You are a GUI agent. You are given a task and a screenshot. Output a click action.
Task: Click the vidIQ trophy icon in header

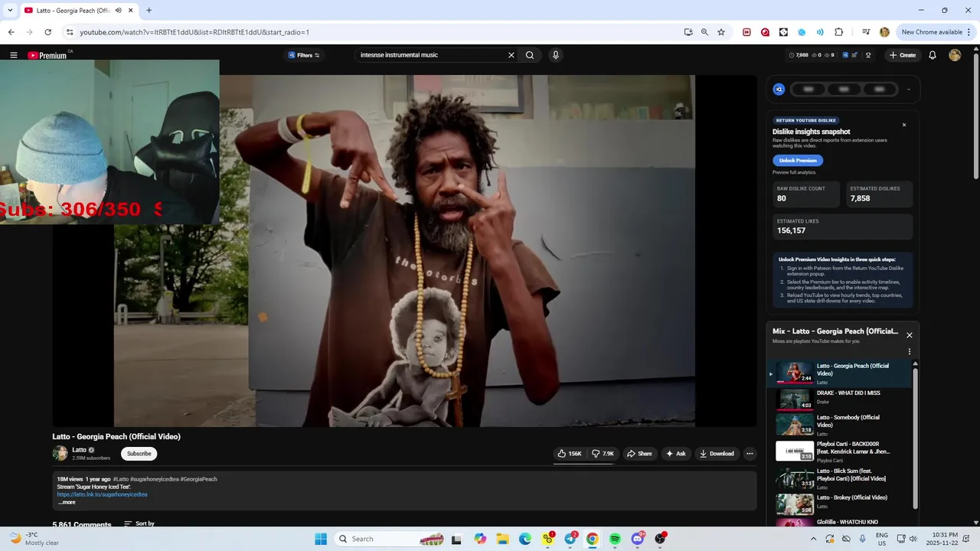click(x=868, y=55)
